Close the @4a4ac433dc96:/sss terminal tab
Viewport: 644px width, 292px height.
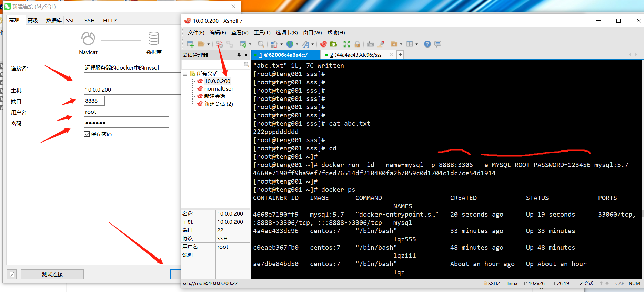[391, 55]
